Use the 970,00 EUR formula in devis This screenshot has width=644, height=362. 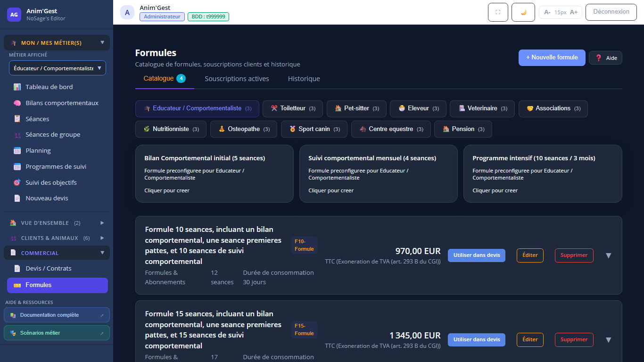click(x=477, y=255)
